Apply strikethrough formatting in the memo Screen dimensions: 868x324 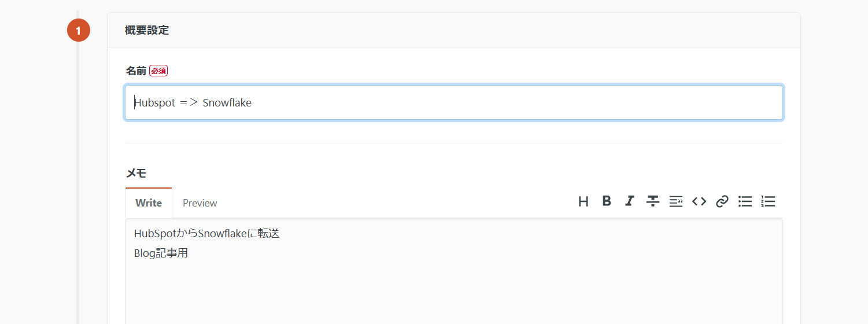tap(653, 201)
